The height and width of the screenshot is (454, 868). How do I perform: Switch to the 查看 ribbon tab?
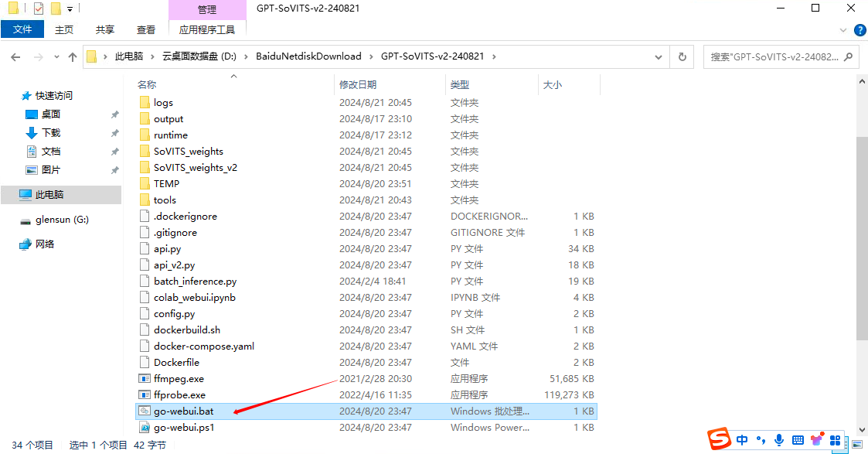145,29
